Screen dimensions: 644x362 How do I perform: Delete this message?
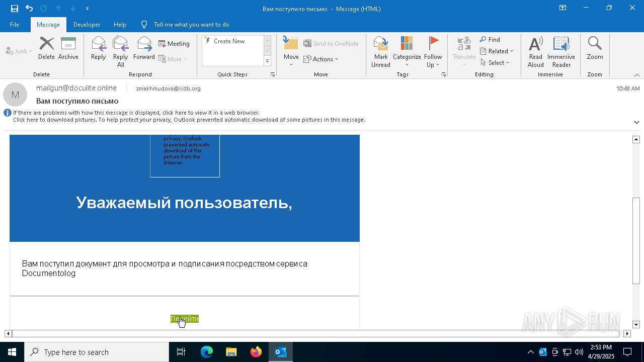pos(46,49)
